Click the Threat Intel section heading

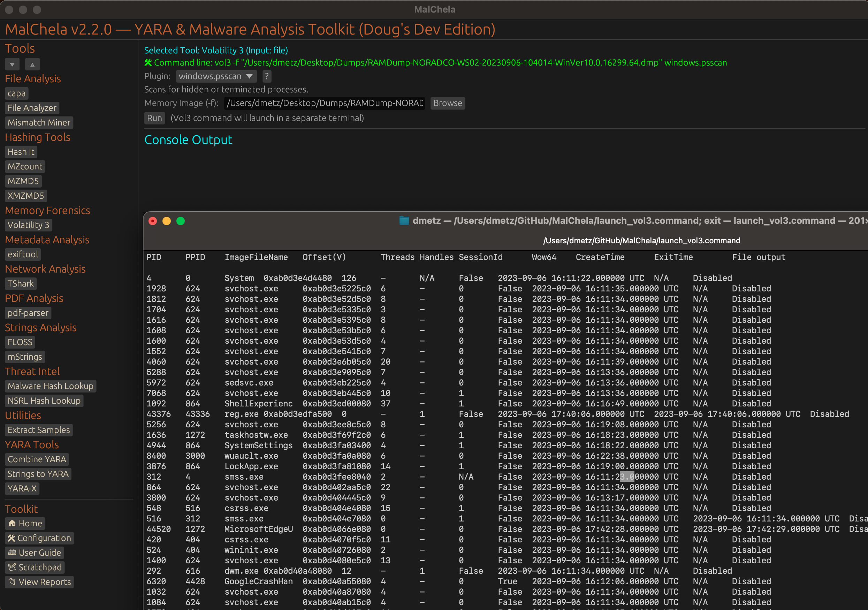[32, 372]
